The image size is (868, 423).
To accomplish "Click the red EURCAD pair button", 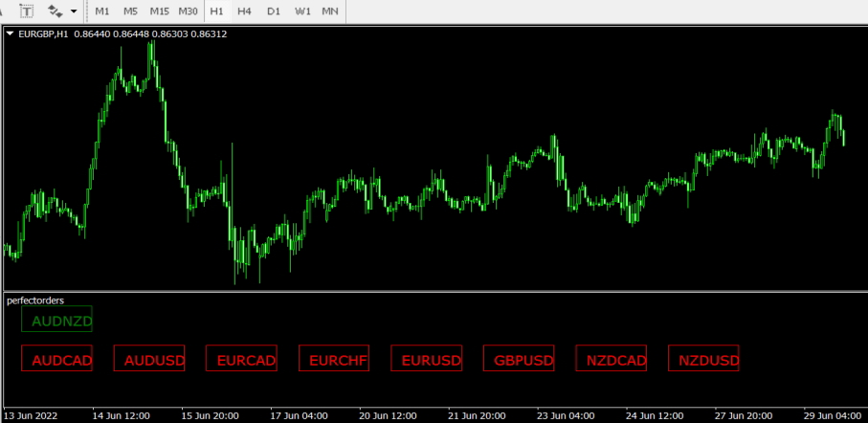I will [x=241, y=358].
